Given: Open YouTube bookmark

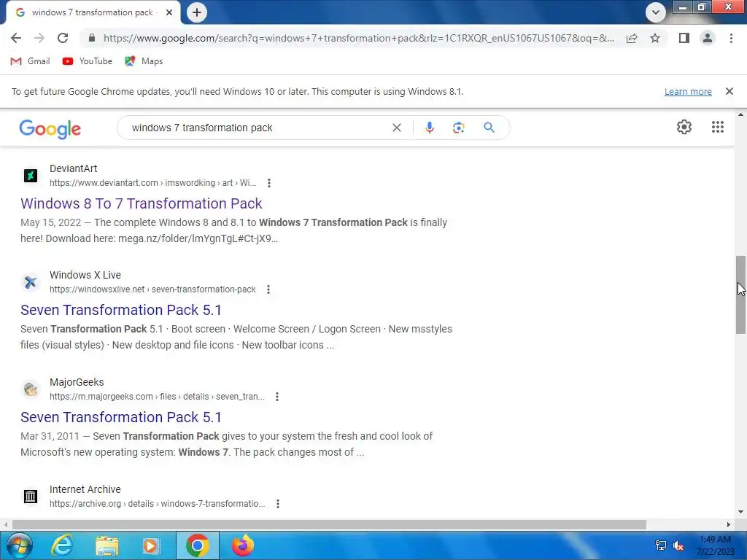Looking at the screenshot, I should pos(88,61).
